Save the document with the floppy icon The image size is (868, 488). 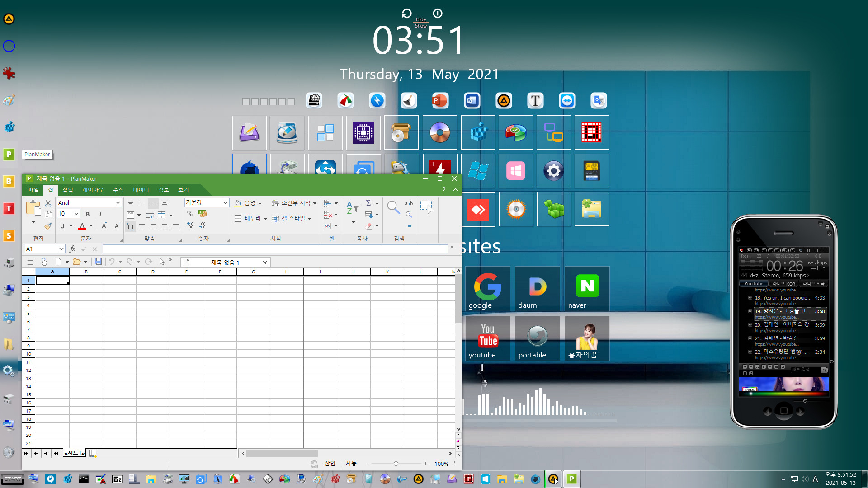[x=98, y=262]
